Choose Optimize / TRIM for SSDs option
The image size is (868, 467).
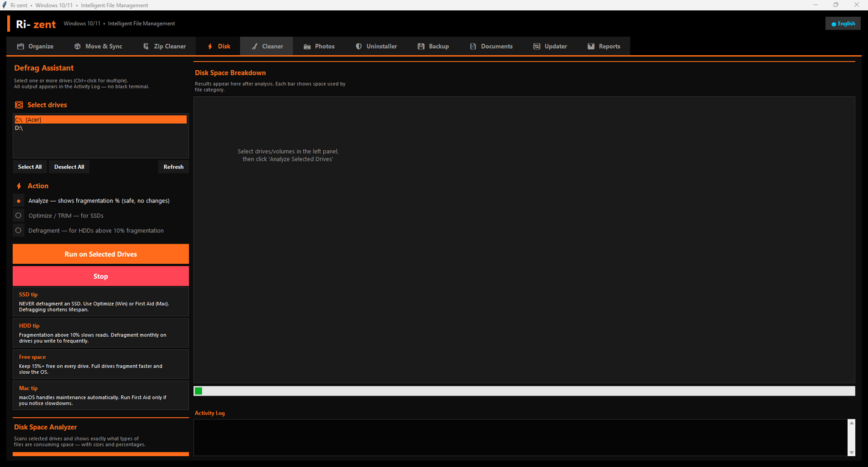(x=19, y=215)
